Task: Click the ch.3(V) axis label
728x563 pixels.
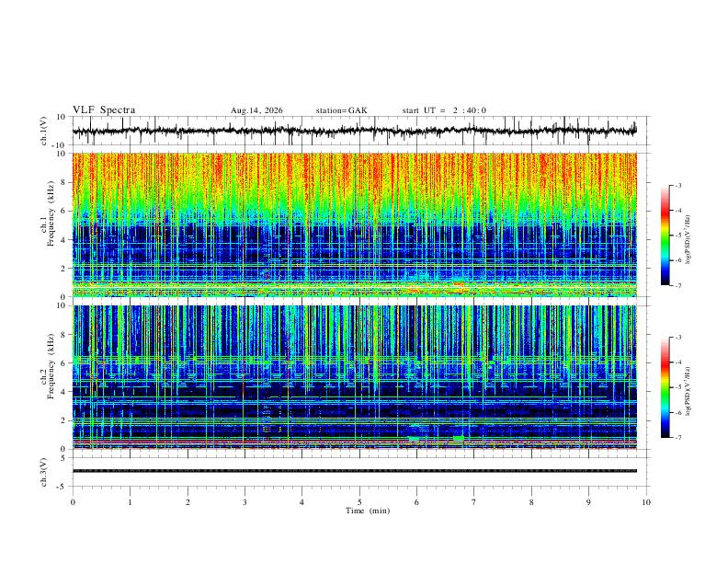Action: tap(44, 472)
